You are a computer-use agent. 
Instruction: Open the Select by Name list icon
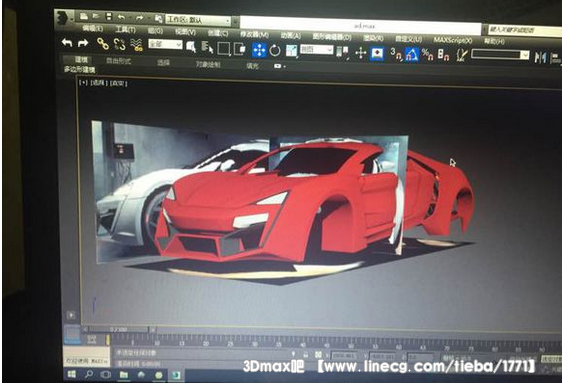(208, 47)
